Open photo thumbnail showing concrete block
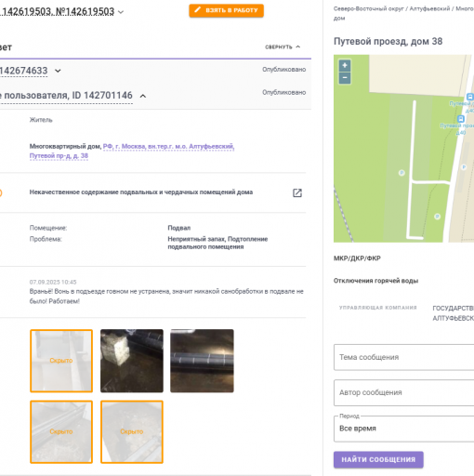This screenshot has width=474, height=476. pyautogui.click(x=132, y=361)
